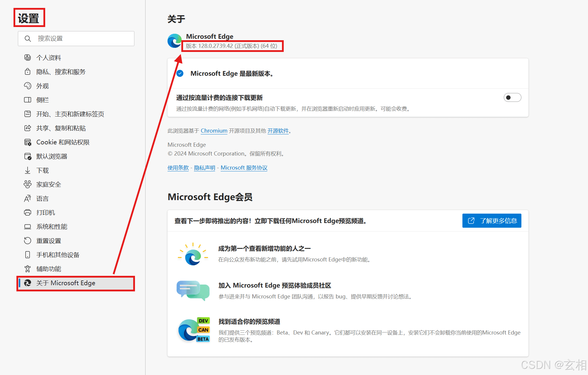Open Microsoft 服务协议 link

point(244,168)
